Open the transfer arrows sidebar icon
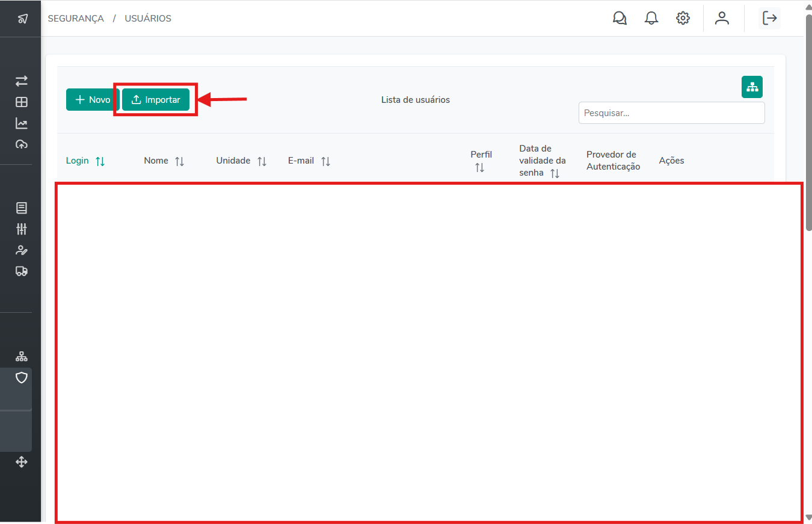This screenshot has width=812, height=524. (22, 81)
